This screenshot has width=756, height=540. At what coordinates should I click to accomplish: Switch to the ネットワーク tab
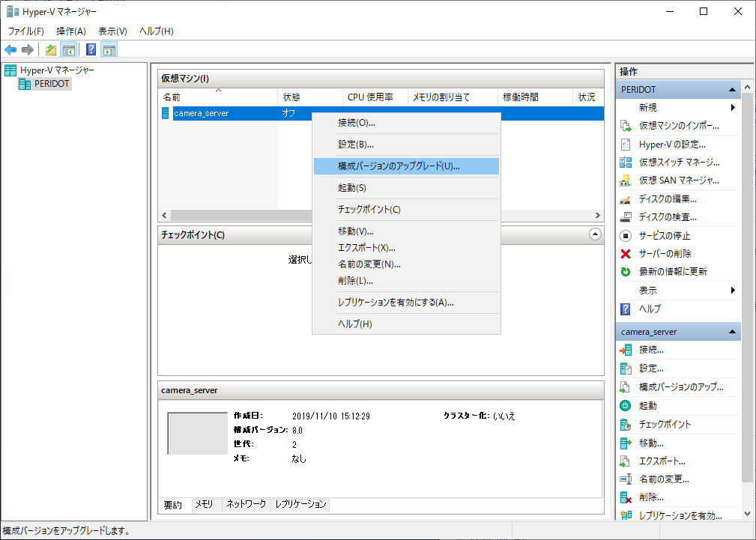[x=247, y=504]
